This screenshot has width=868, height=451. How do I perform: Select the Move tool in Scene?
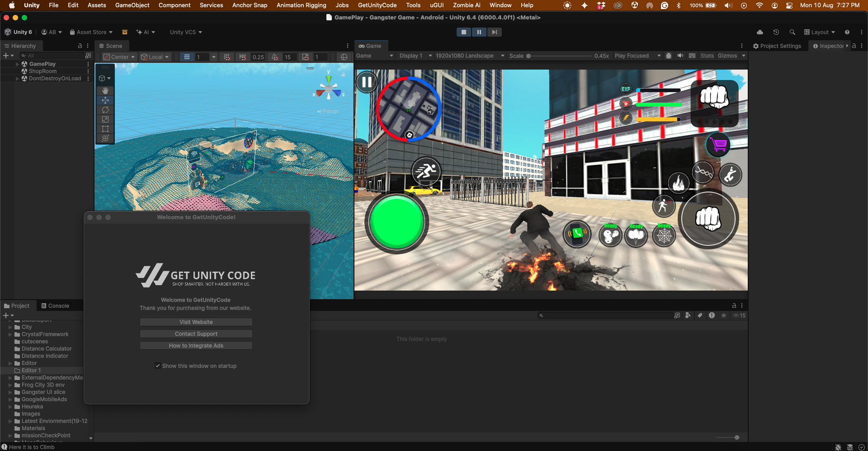tap(105, 100)
